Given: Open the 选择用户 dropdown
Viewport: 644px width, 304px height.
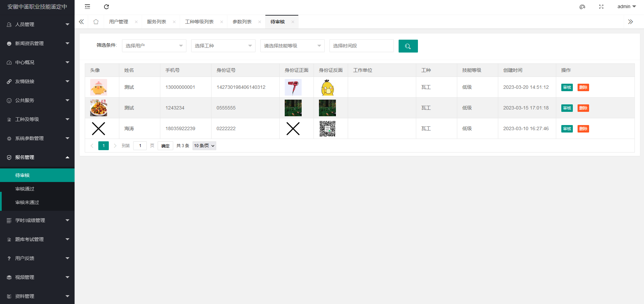Looking at the screenshot, I should click(154, 46).
